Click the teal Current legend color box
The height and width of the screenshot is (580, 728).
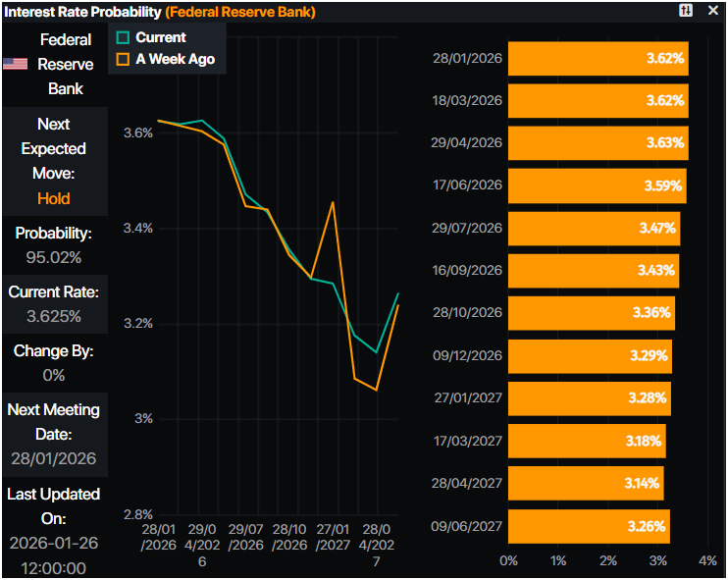123,37
